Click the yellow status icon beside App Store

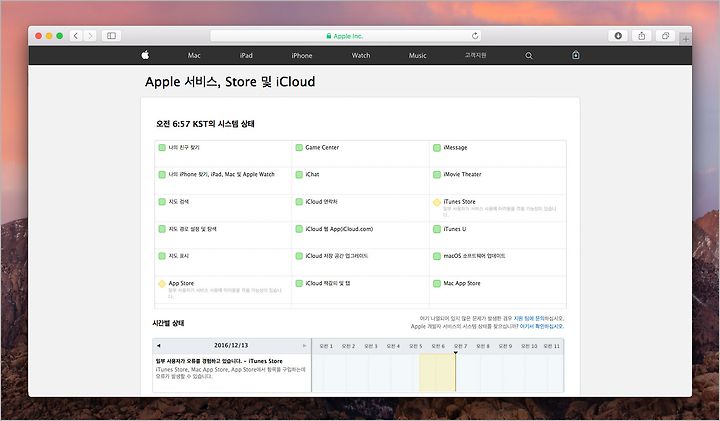point(162,284)
